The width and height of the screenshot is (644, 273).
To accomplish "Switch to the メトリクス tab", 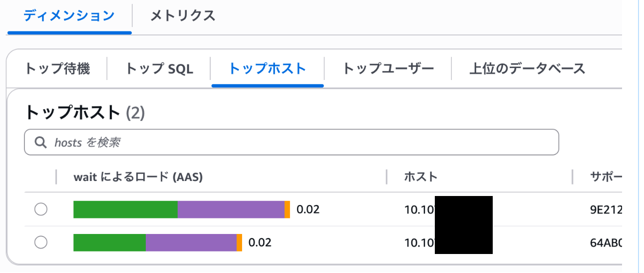I will point(183,16).
